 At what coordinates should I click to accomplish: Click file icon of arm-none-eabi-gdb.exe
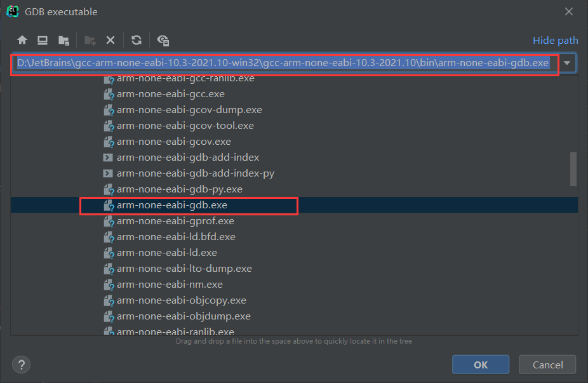[x=109, y=205]
